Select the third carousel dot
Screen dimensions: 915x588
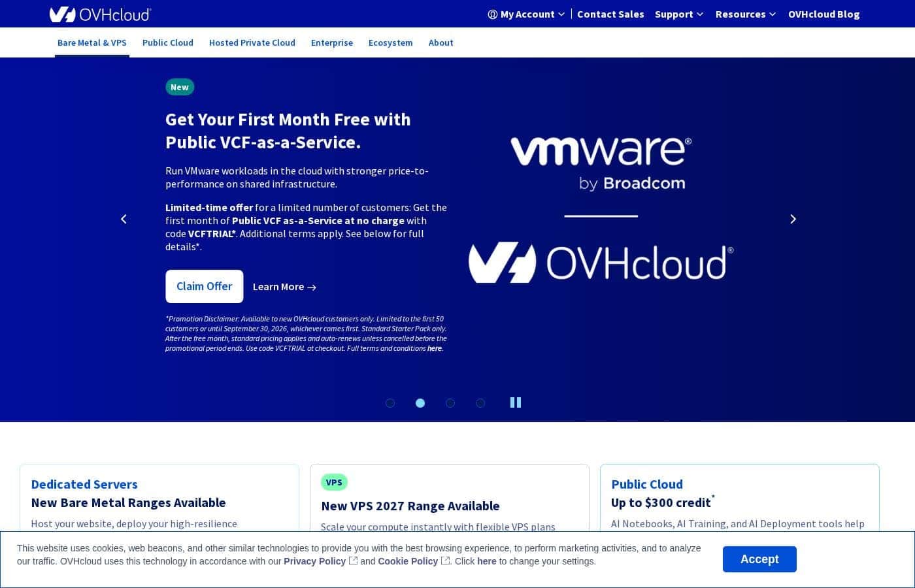pos(450,403)
